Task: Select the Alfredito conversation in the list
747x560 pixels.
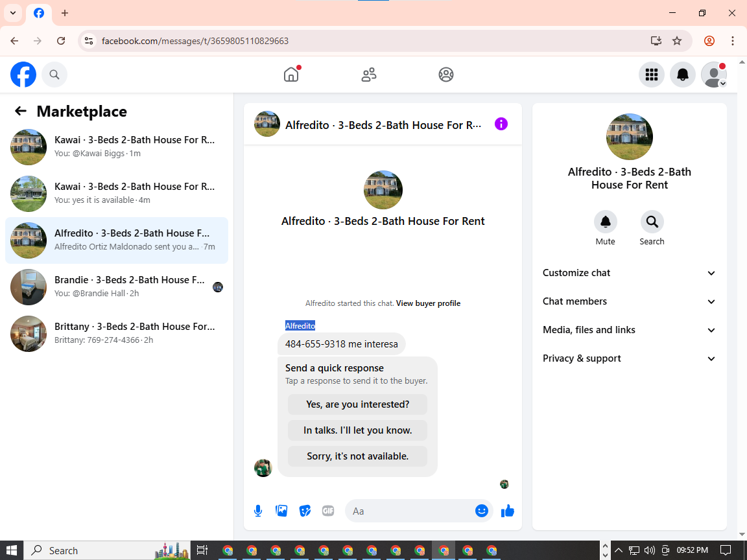Action: coord(117,240)
